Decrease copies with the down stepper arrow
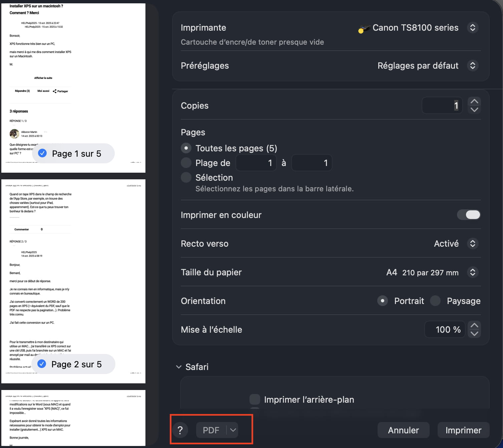The width and height of the screenshot is (503, 448). click(x=474, y=110)
